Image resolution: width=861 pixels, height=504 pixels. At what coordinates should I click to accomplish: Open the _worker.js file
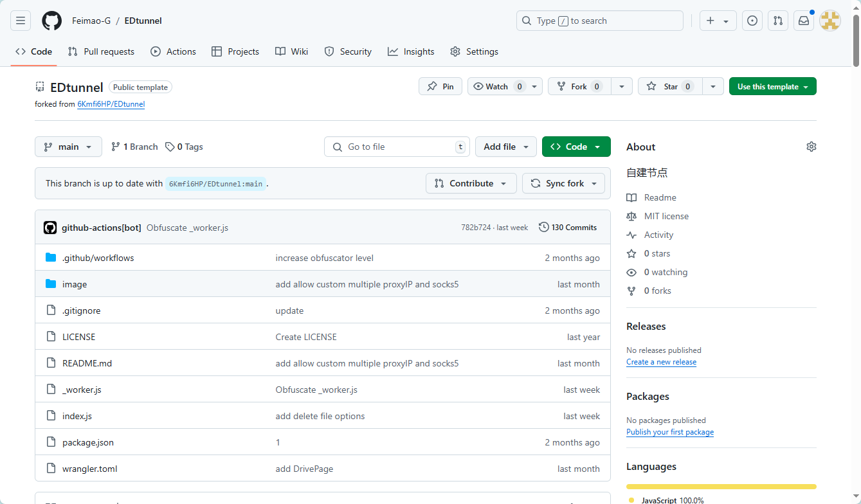tap(82, 390)
